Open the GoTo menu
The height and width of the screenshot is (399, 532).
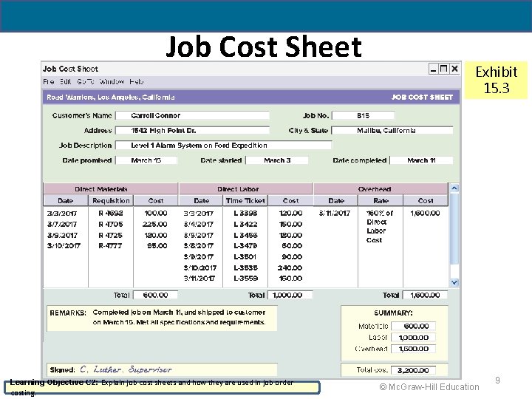(85, 82)
